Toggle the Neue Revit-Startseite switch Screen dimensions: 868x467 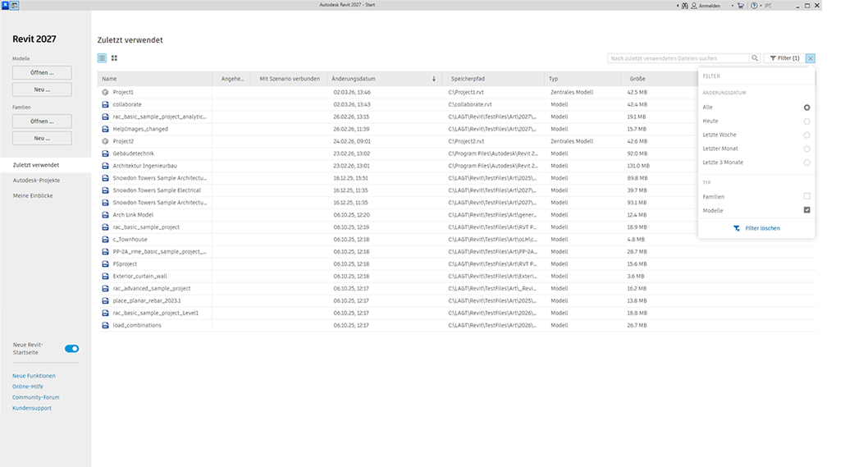pyautogui.click(x=72, y=349)
